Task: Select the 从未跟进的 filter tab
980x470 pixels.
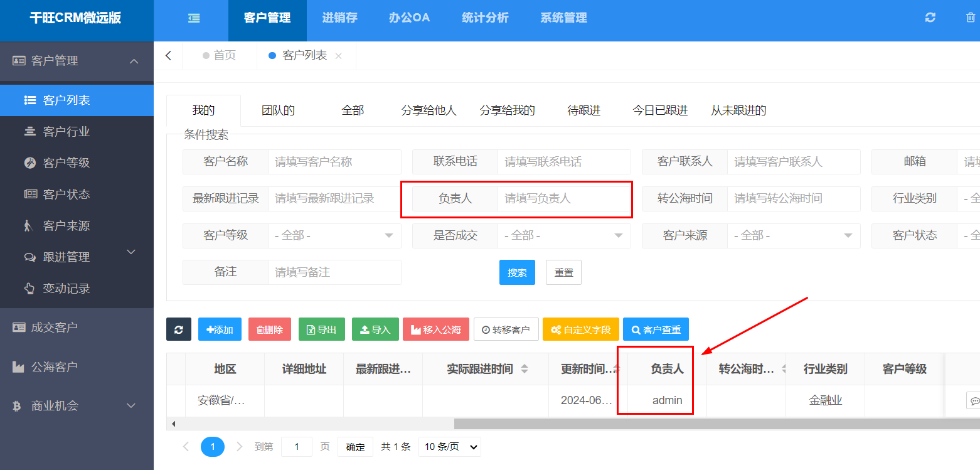Action: pos(738,110)
